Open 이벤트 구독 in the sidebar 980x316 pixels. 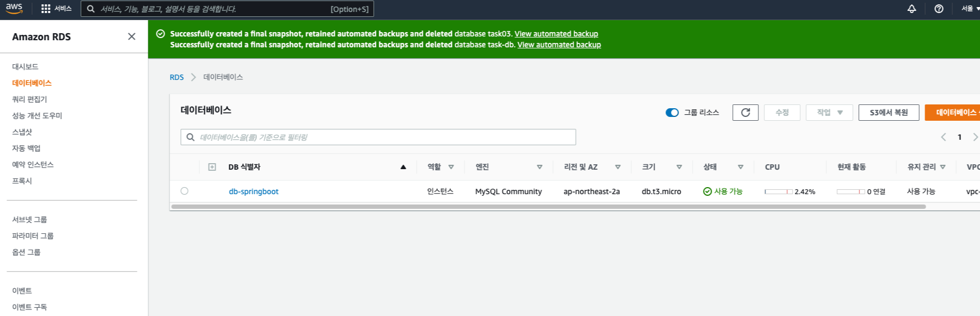tap(29, 307)
